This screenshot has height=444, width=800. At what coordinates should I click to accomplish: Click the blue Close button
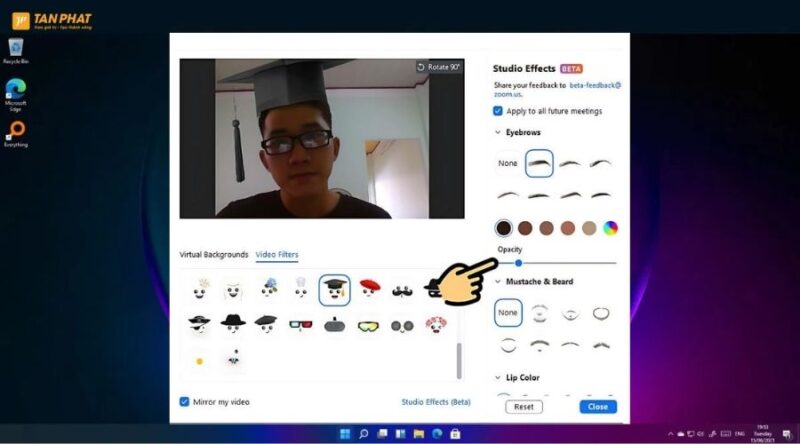tap(598, 407)
